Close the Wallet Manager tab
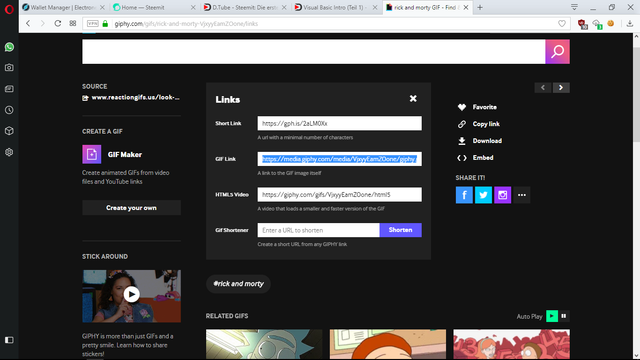This screenshot has width=640, height=360. click(x=102, y=7)
